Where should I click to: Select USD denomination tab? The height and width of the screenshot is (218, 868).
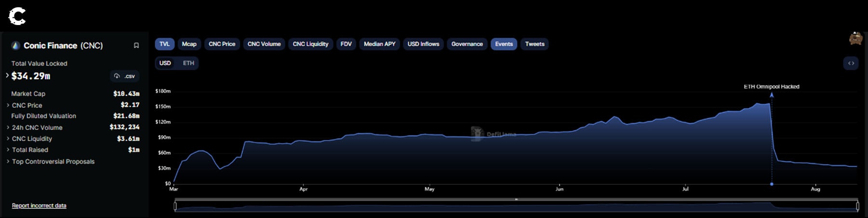165,63
